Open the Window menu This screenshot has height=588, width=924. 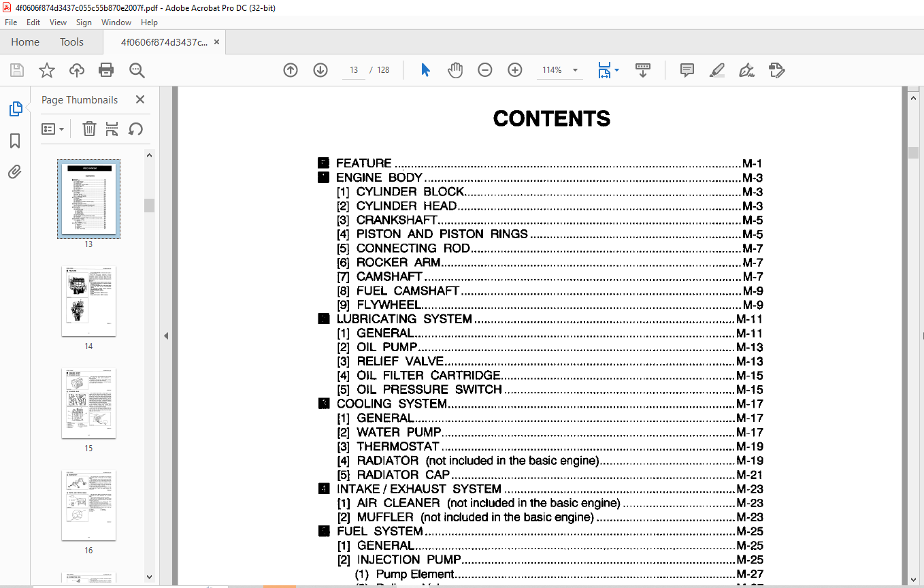(116, 22)
